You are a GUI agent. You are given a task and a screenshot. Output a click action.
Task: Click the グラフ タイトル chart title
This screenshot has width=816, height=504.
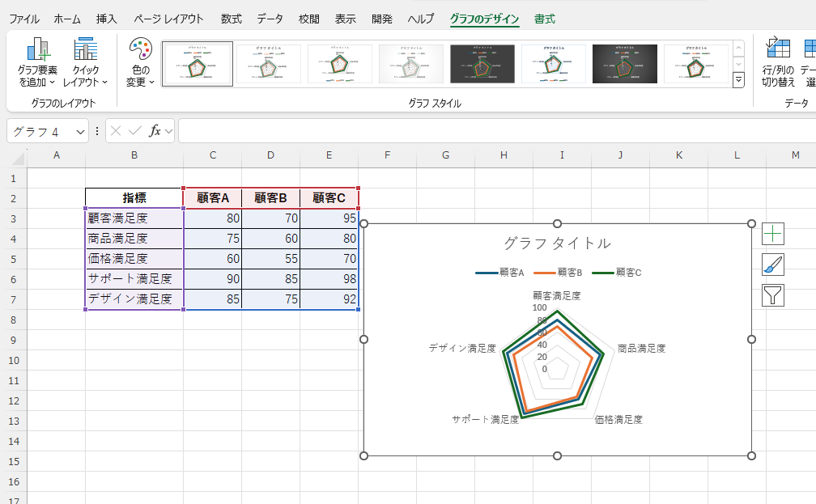point(557,244)
